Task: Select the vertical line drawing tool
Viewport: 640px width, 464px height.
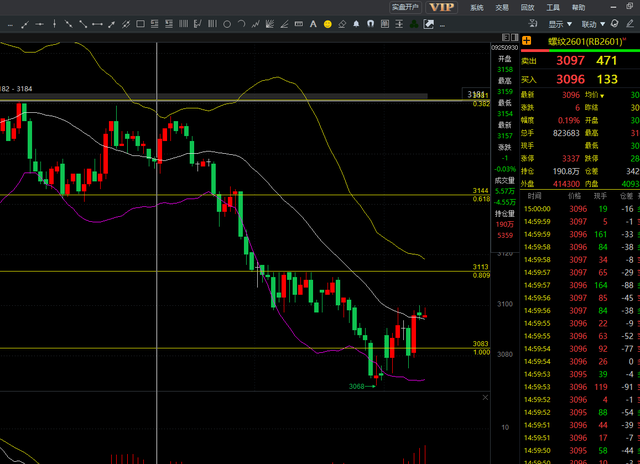Action: coord(54,24)
